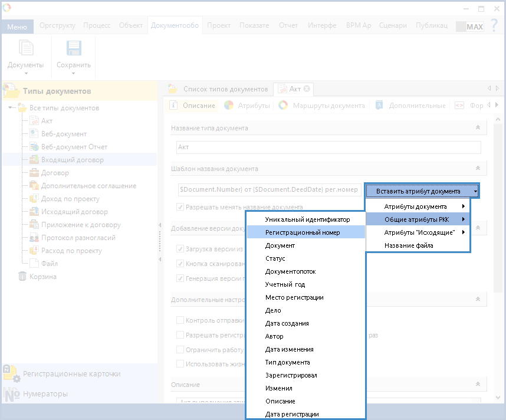The height and width of the screenshot is (420, 506).
Task: Open the Вставить атрибут документа dropdown
Action: [422, 191]
